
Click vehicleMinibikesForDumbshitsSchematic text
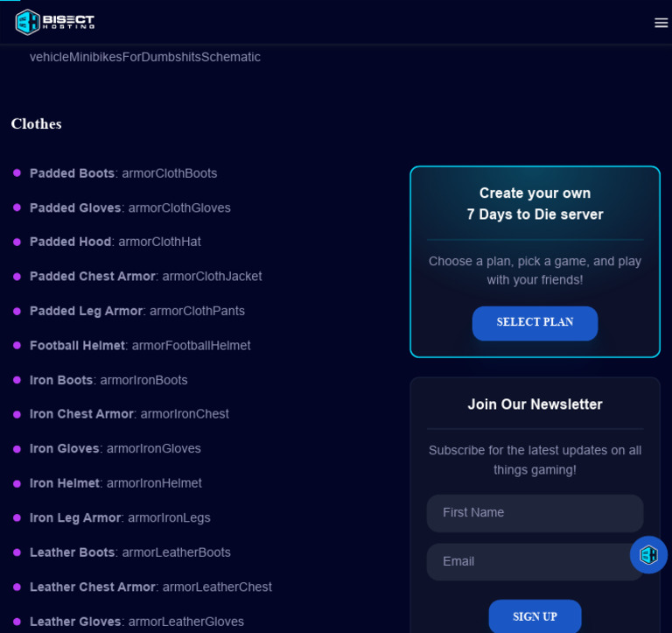click(145, 57)
